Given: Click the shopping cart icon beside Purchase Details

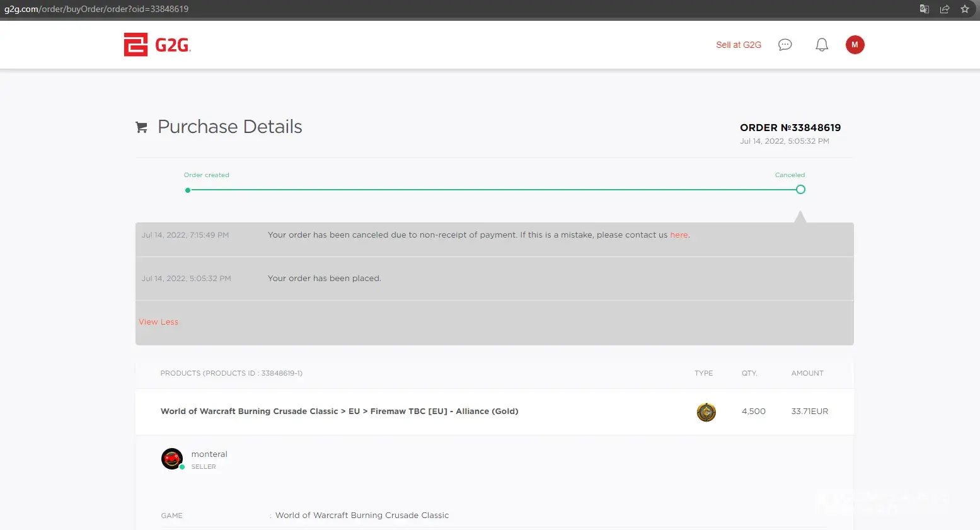Looking at the screenshot, I should 142,127.
